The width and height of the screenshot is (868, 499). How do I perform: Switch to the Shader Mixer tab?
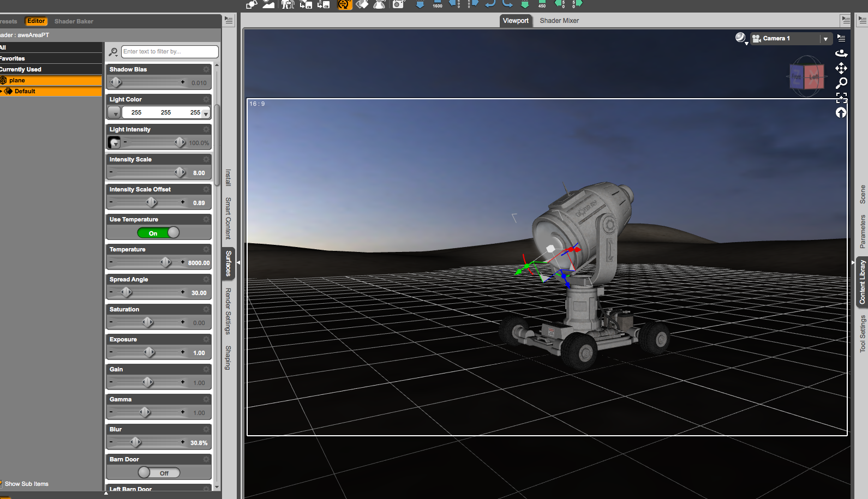559,21
